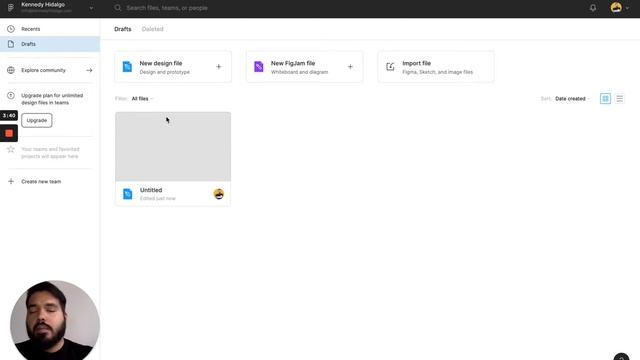Open the Date created sort dropdown
Viewport: 640px width, 360px height.
pos(572,99)
